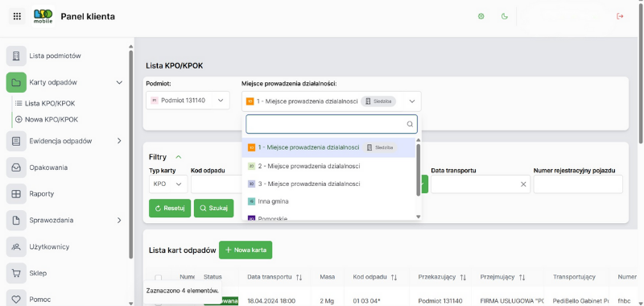Open the Podmiot 131140 dropdown
Viewport: 644px width, 306px height.
coord(188,100)
